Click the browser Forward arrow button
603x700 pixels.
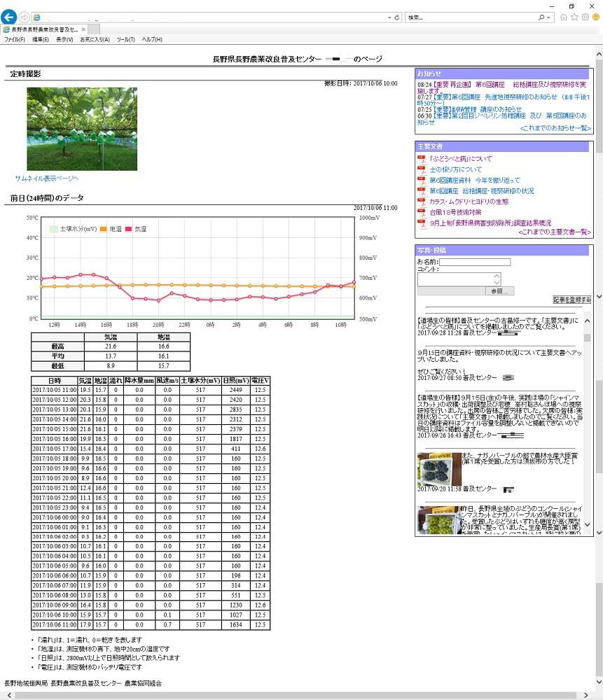point(24,17)
